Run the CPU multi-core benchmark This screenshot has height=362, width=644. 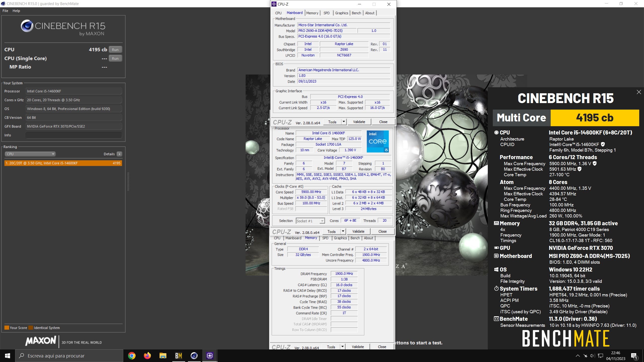point(115,50)
